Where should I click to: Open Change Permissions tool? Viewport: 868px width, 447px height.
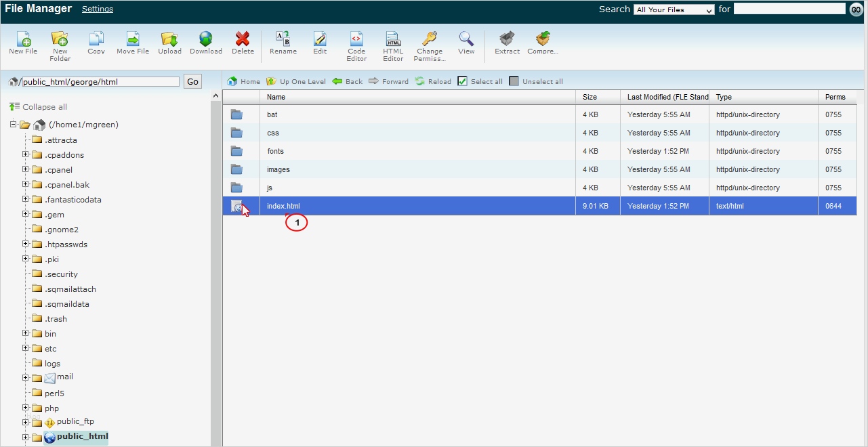430,46
